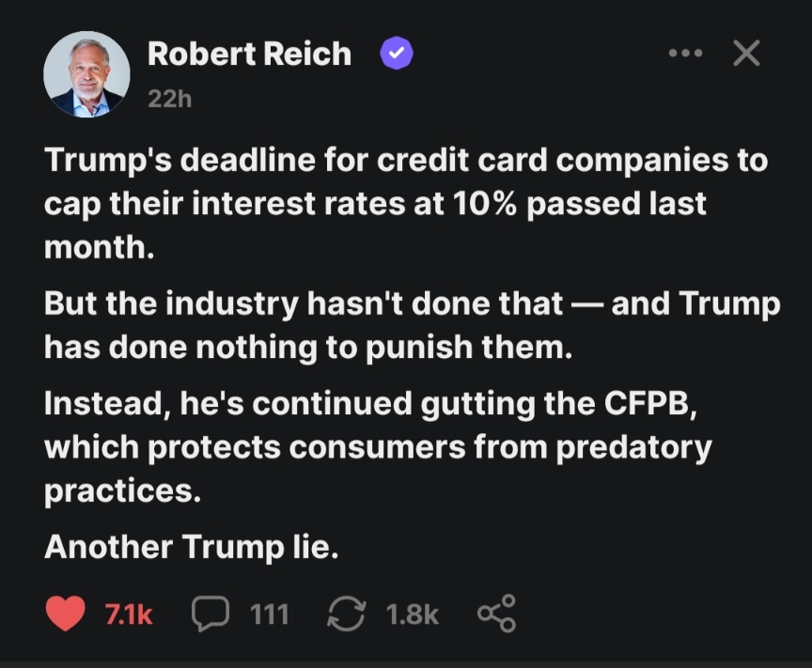Click '10%' in the post text

click(x=483, y=203)
